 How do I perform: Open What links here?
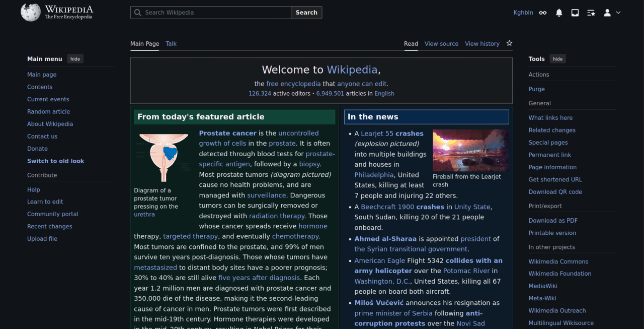click(x=550, y=118)
